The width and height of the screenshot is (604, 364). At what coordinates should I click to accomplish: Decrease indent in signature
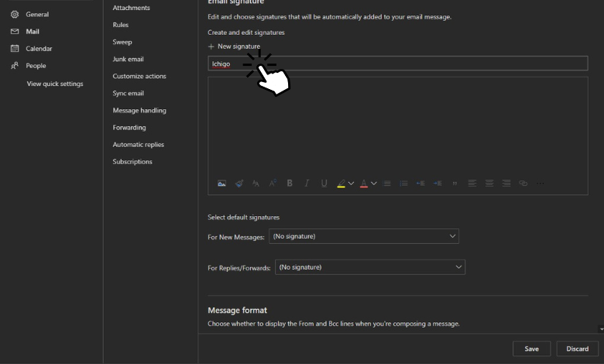[x=420, y=184]
